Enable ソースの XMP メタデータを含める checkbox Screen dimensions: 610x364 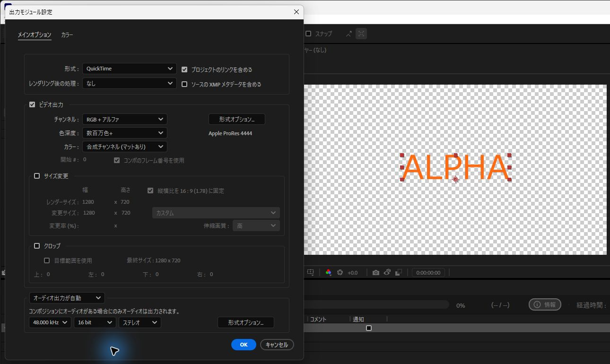(x=184, y=84)
